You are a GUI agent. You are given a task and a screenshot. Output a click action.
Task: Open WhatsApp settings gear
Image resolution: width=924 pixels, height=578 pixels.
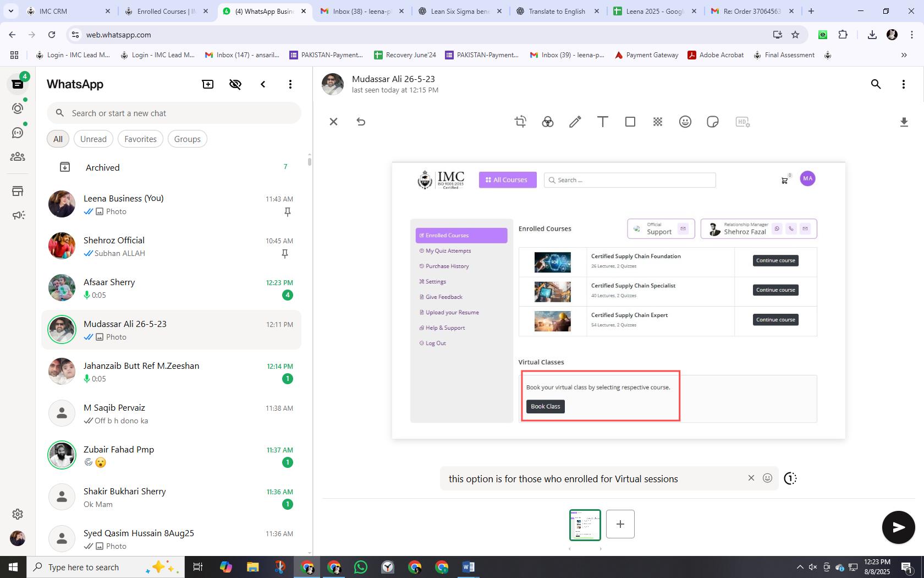coord(18,514)
